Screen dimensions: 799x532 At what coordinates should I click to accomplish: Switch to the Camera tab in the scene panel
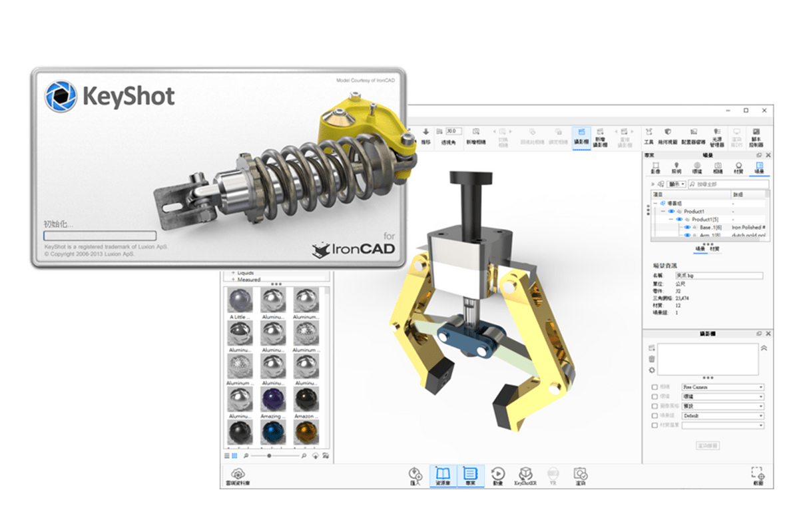[719, 166]
